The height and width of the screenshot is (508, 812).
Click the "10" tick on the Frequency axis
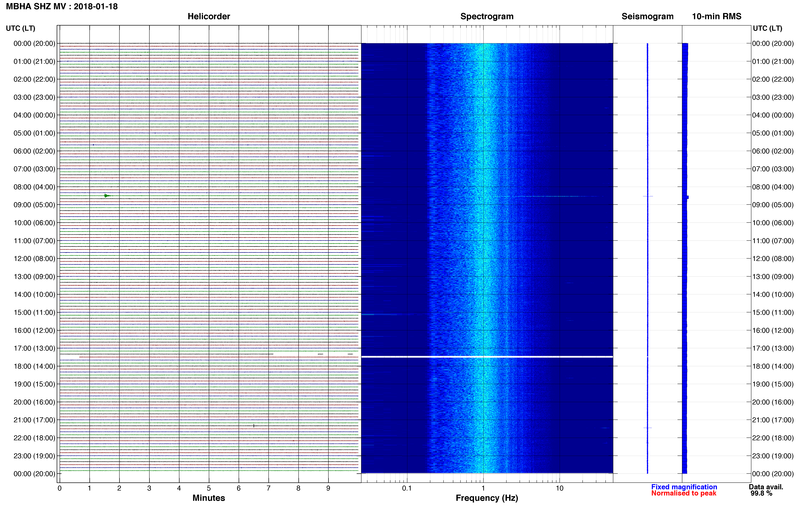point(559,488)
